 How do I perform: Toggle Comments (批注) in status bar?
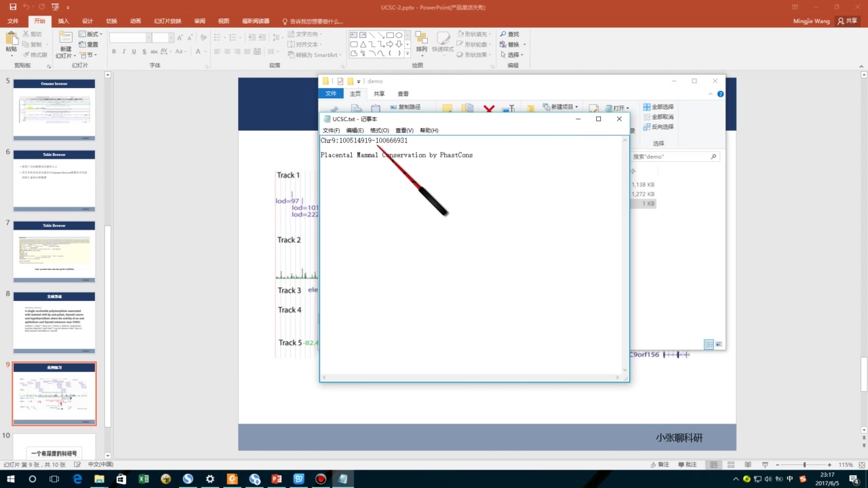(x=686, y=464)
